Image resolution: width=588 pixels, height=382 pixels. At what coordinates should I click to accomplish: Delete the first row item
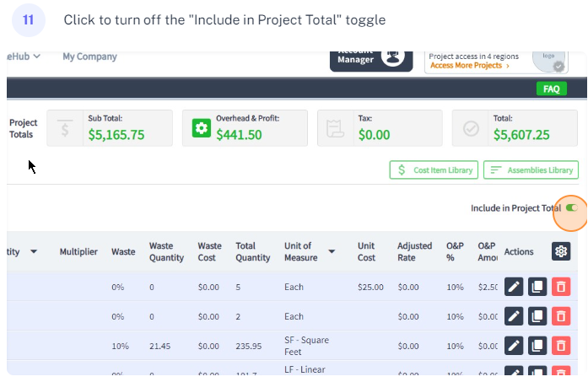pyautogui.click(x=559, y=287)
